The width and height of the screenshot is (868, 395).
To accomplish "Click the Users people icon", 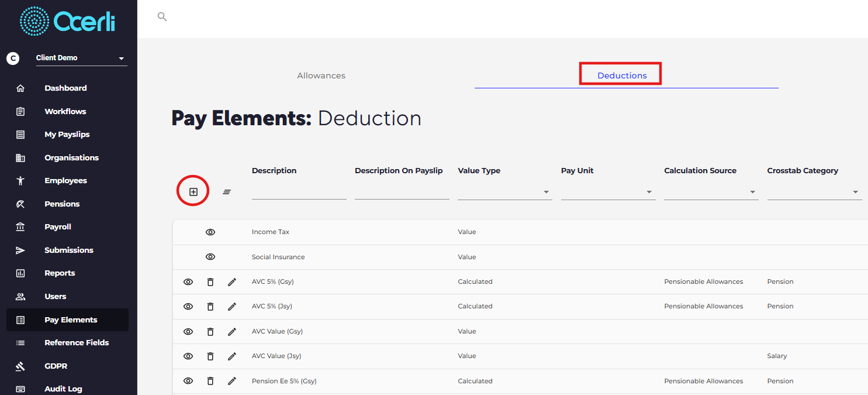I will (x=20, y=297).
